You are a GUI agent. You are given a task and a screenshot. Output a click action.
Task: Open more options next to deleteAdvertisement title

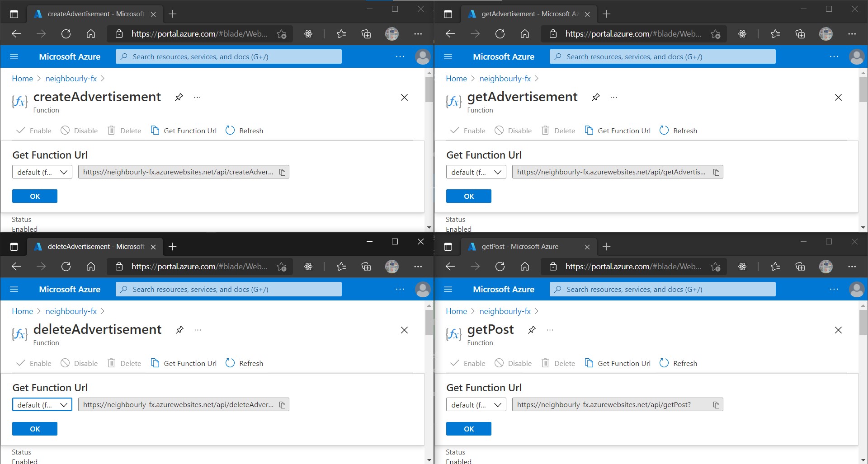(x=198, y=330)
